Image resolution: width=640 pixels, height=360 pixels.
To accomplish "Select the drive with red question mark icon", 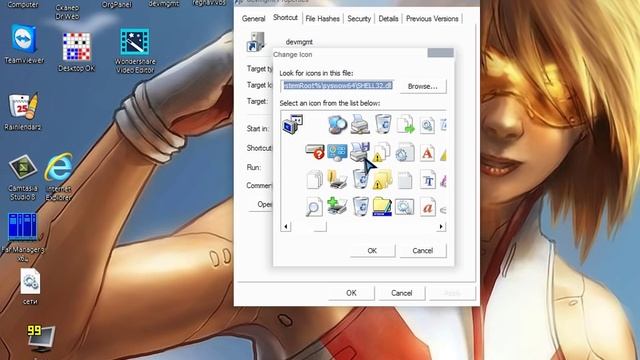I will [x=315, y=152].
